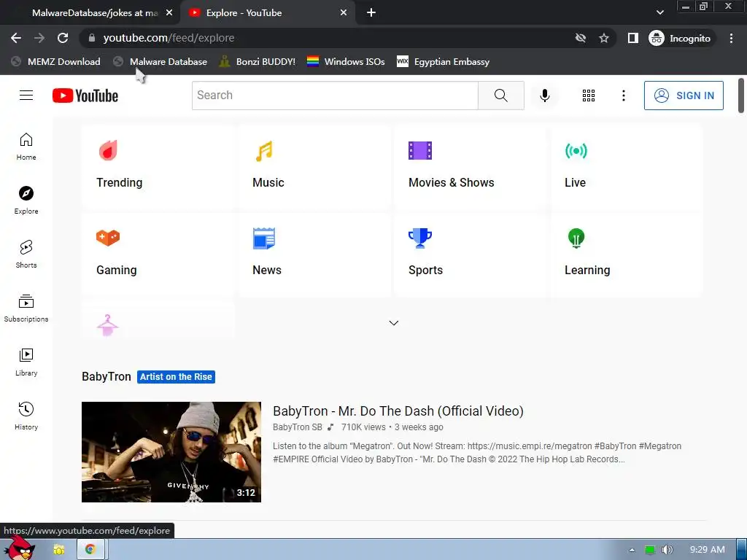Click the SIGN IN button
Screen dimensions: 747x560
(684, 96)
